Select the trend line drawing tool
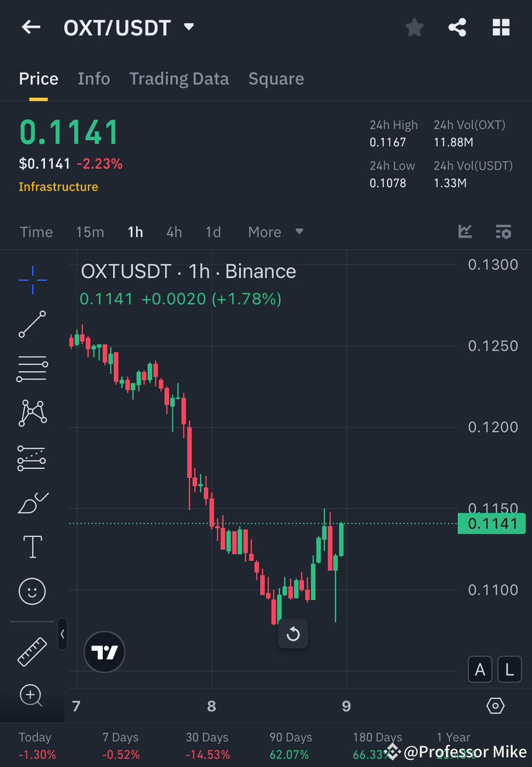 [32, 324]
